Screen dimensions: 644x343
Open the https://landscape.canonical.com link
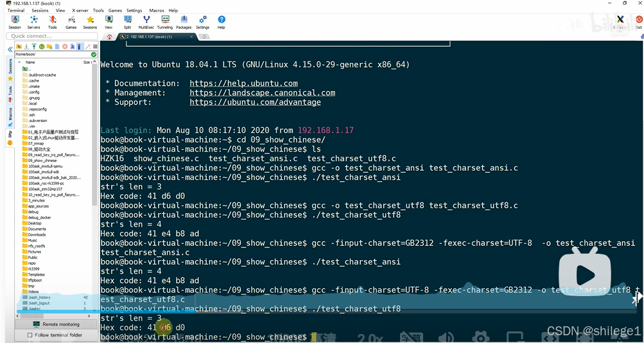(x=263, y=93)
